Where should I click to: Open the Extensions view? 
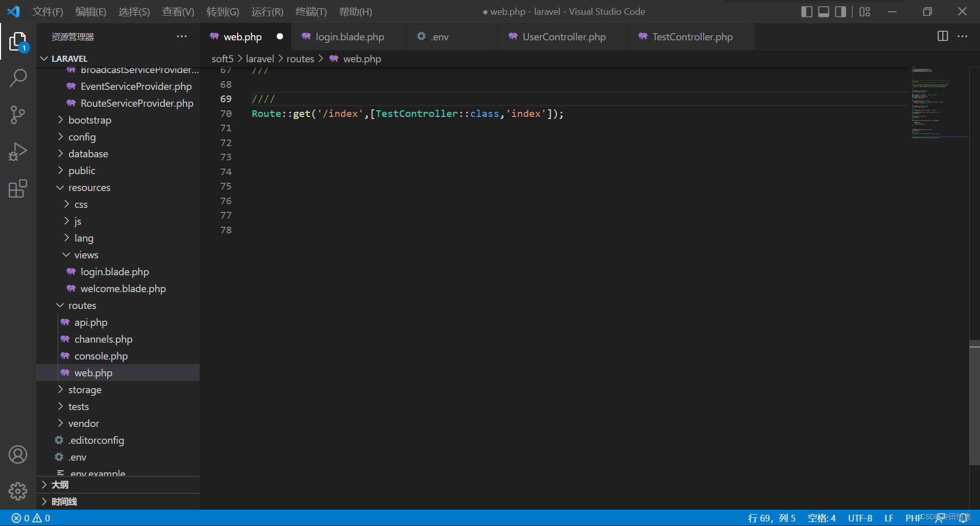pyautogui.click(x=18, y=188)
